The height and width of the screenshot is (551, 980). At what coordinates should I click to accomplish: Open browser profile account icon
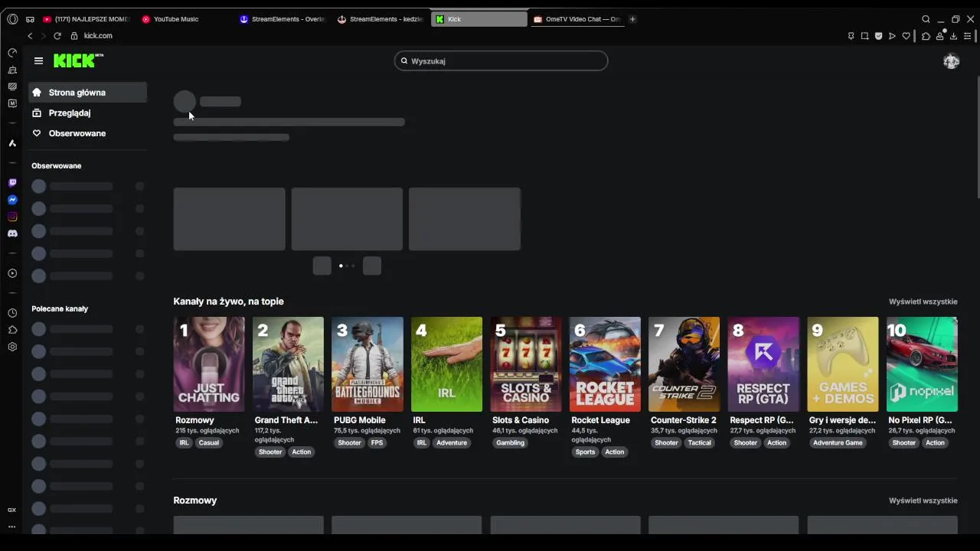pos(939,36)
